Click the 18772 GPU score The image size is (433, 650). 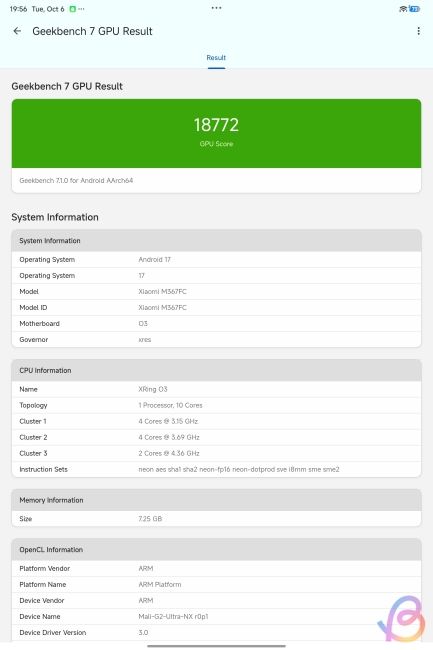point(216,125)
